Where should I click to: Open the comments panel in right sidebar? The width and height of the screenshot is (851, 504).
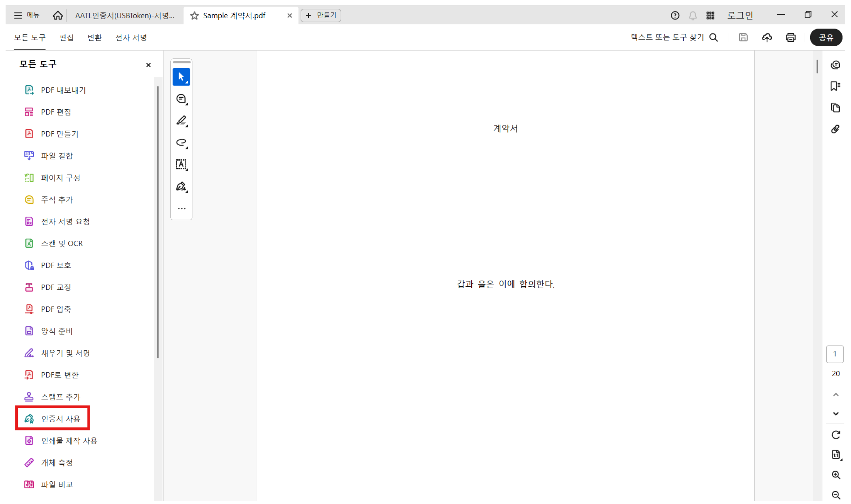pyautogui.click(x=836, y=64)
